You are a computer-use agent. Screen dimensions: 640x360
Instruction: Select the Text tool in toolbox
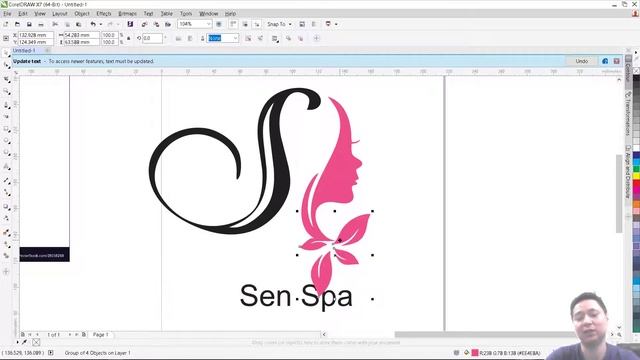(x=6, y=167)
